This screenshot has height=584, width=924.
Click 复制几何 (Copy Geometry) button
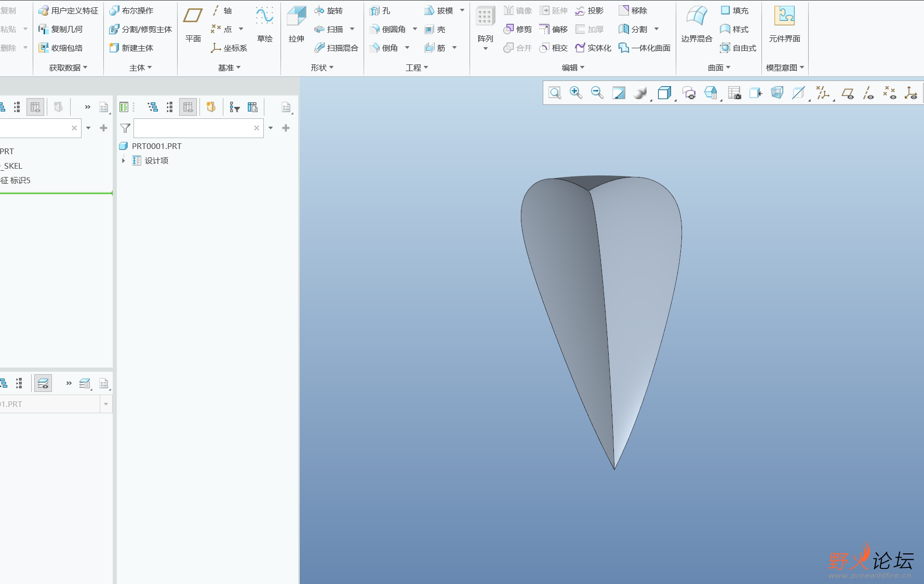pyautogui.click(x=61, y=29)
